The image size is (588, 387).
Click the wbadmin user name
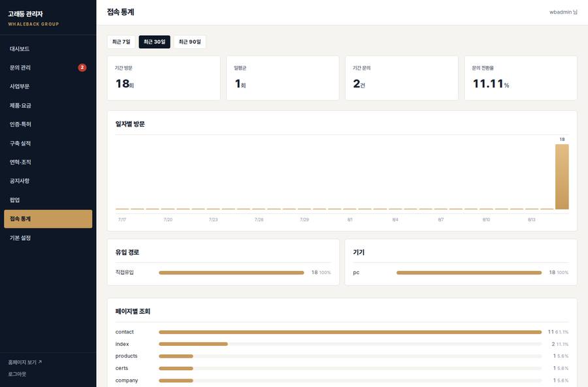(x=563, y=12)
